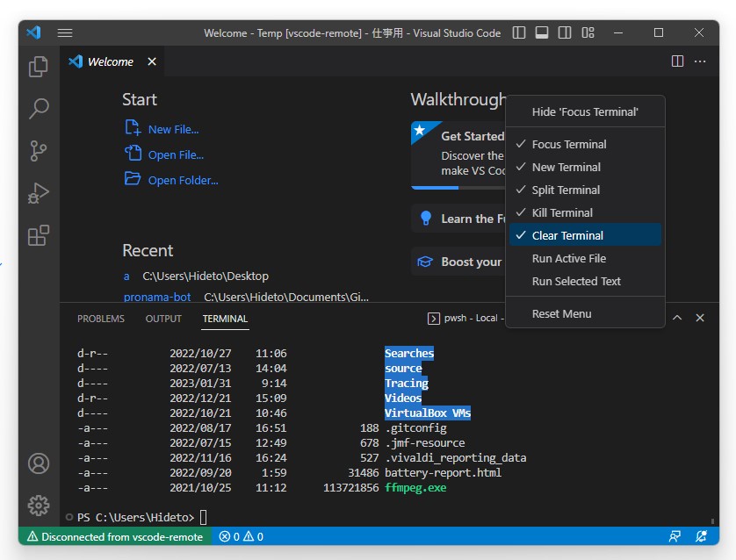Uncheck Split Terminal in menu
This screenshot has width=736, height=560.
click(585, 190)
